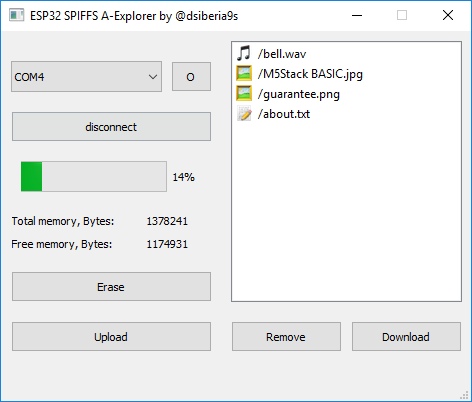This screenshot has height=402, width=472.
Task: Click the memory usage progress bar
Action: pyautogui.click(x=94, y=177)
